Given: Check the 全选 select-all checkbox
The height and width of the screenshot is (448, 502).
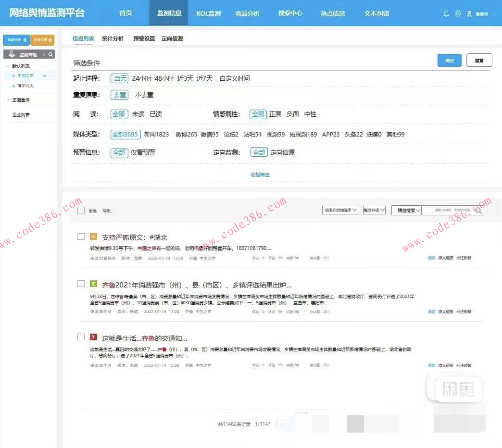Looking at the screenshot, I should 81,210.
